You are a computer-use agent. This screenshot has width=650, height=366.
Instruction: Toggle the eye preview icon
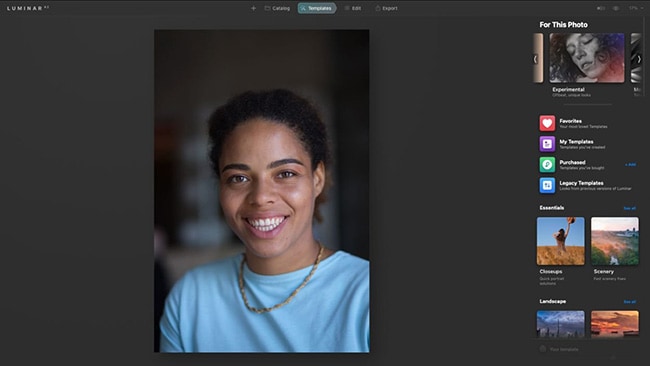click(616, 8)
